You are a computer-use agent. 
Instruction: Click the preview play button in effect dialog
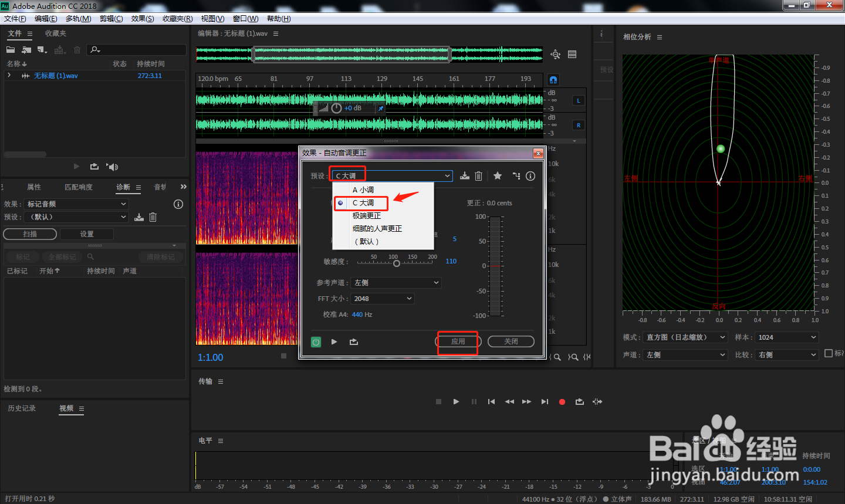tap(334, 341)
